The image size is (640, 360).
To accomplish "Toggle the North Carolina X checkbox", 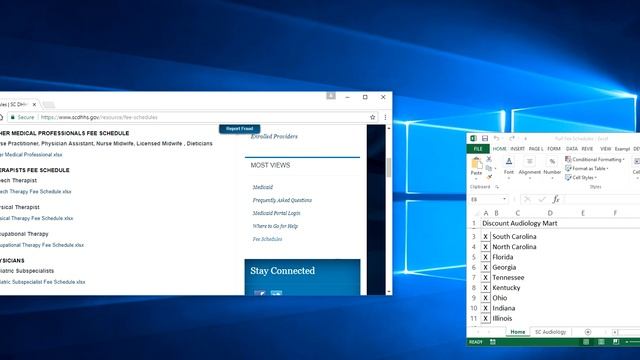I will [485, 247].
